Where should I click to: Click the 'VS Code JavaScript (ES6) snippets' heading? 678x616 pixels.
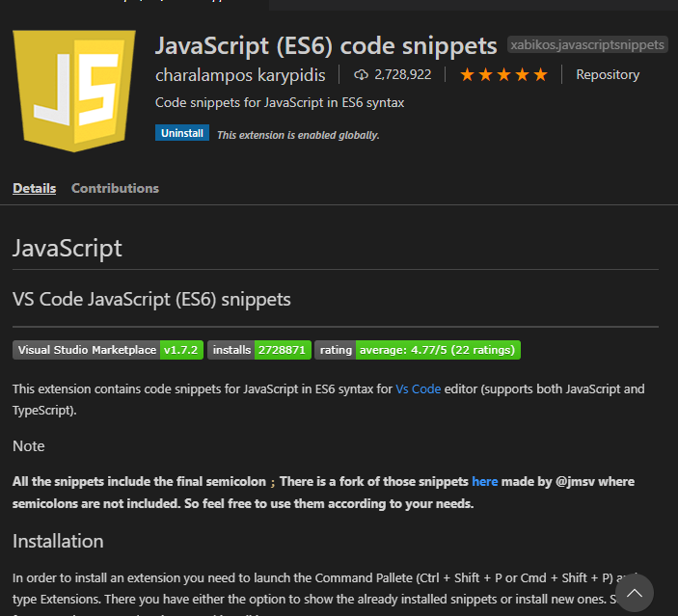(x=151, y=300)
